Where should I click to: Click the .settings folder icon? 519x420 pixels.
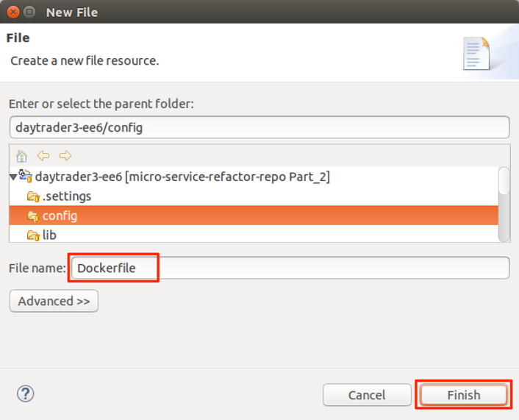pyautogui.click(x=33, y=196)
